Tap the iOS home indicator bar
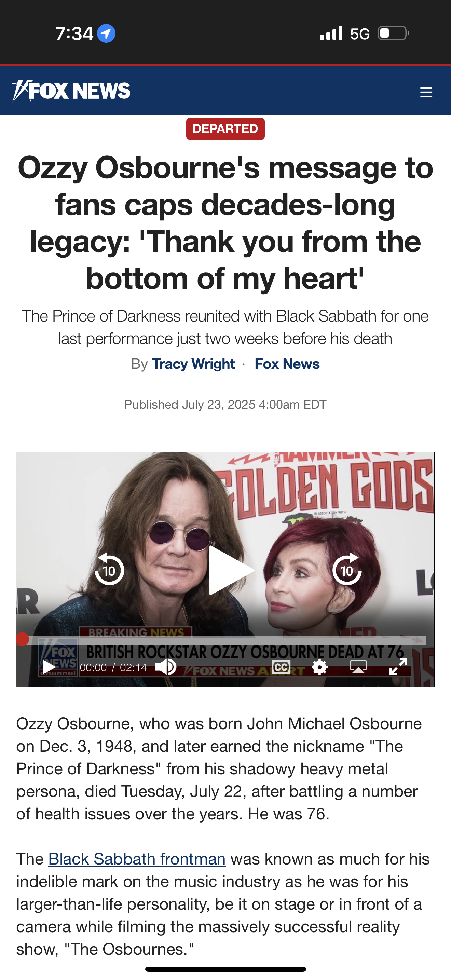 tap(225, 969)
